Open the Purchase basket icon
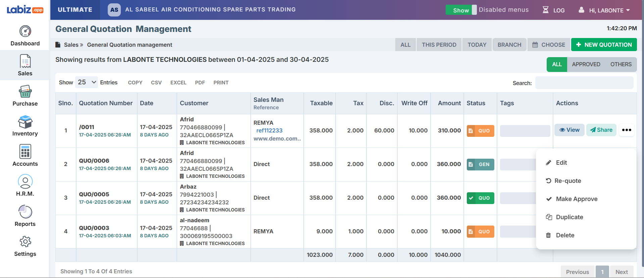 [25, 91]
